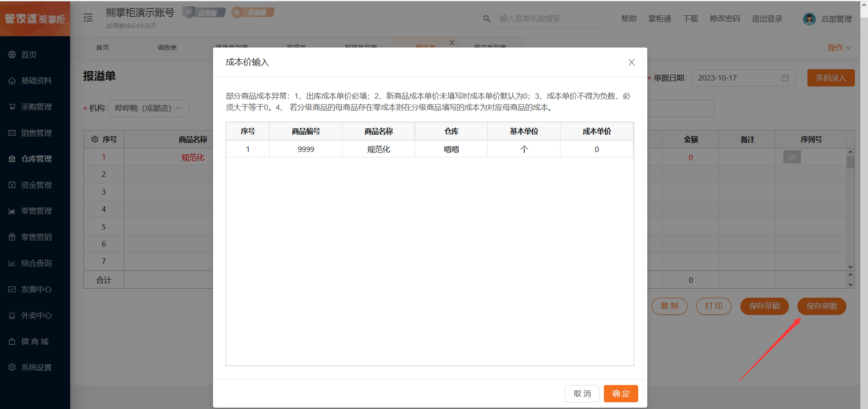
Task: Click the 零售营销 gift icon
Action: tap(12, 237)
